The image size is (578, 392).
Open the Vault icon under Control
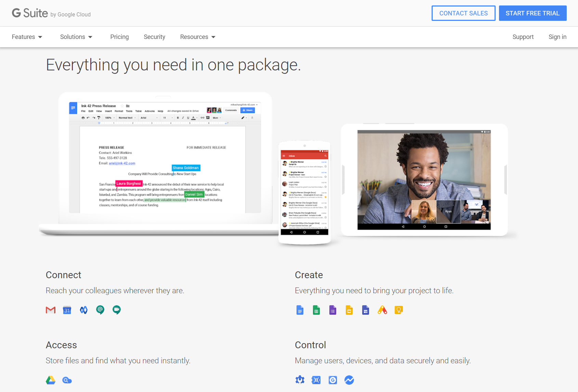tap(316, 380)
